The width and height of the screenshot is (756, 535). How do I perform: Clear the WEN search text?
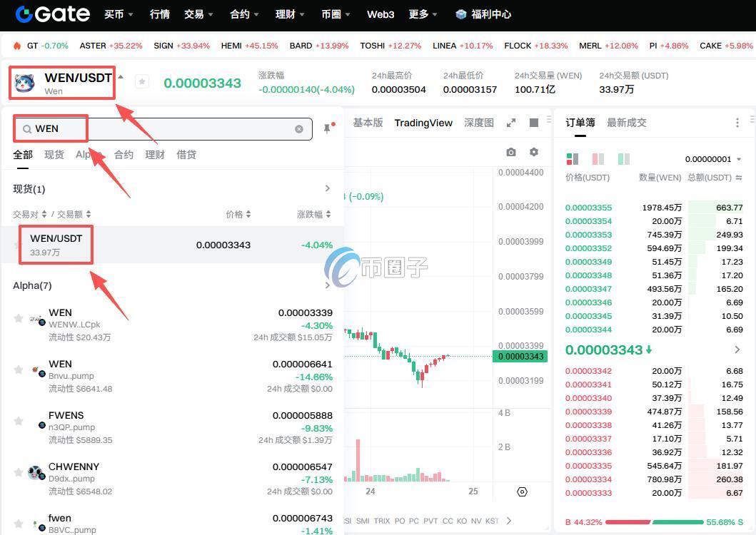(x=299, y=129)
